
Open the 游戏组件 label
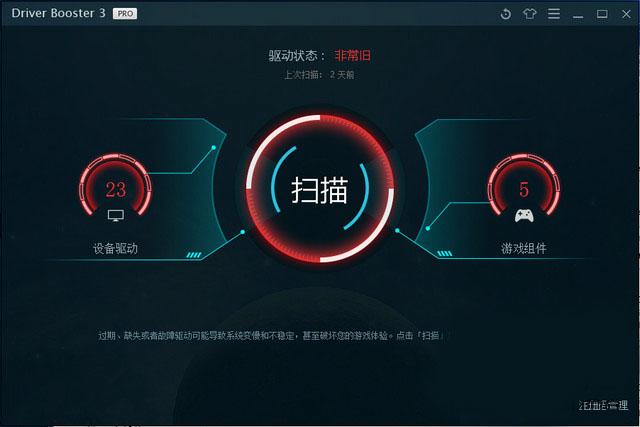coord(524,248)
